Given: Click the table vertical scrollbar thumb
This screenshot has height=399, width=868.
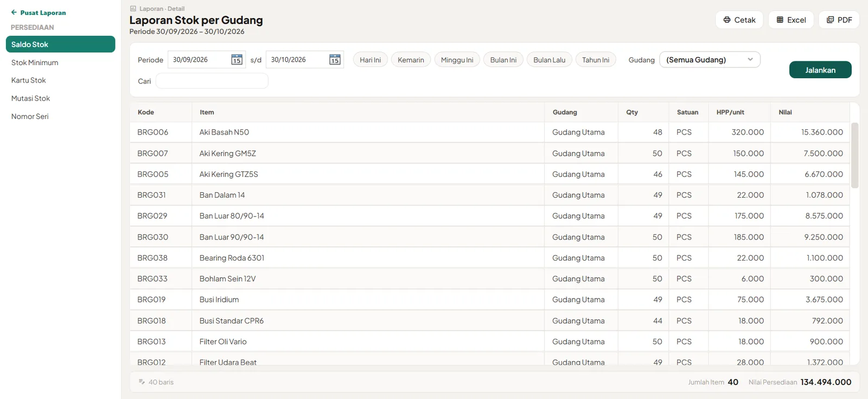Looking at the screenshot, I should pos(855,155).
